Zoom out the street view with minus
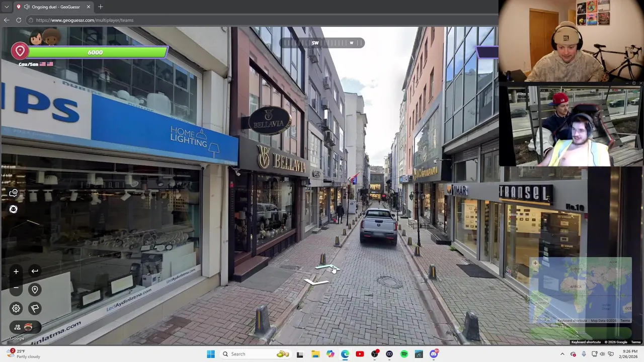This screenshot has height=362, width=644. [x=16, y=288]
